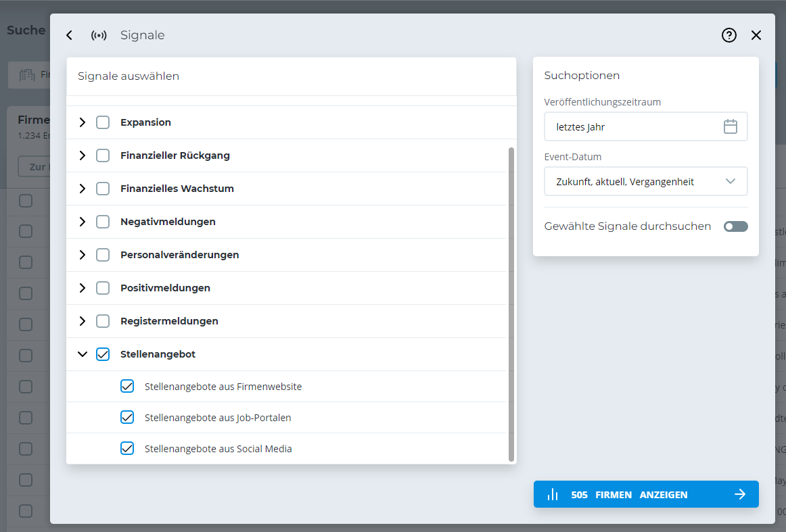Uncheck the Stellenangebot checkbox

tap(103, 354)
